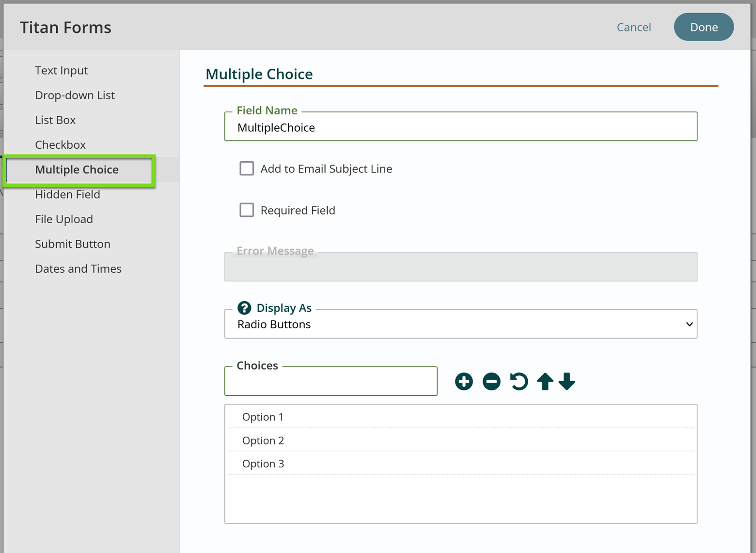Check Add to Email Subject Line
The width and height of the screenshot is (756, 553).
click(247, 169)
